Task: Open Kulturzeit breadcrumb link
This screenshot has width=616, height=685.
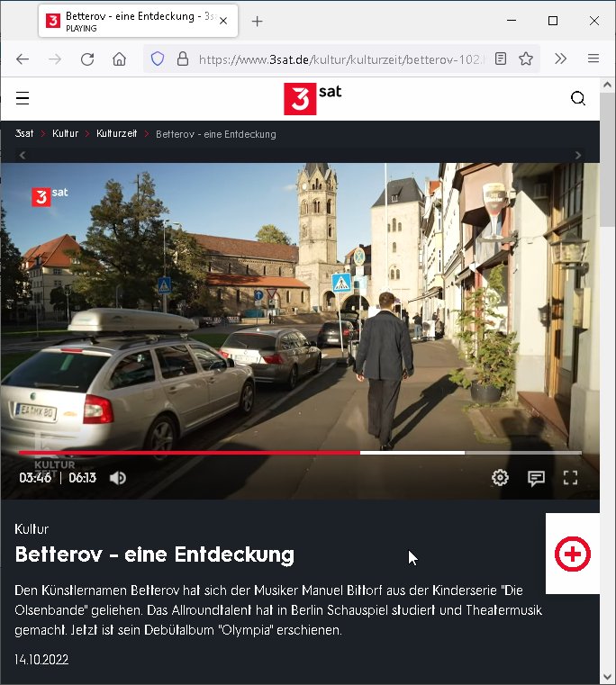Action: 116,134
